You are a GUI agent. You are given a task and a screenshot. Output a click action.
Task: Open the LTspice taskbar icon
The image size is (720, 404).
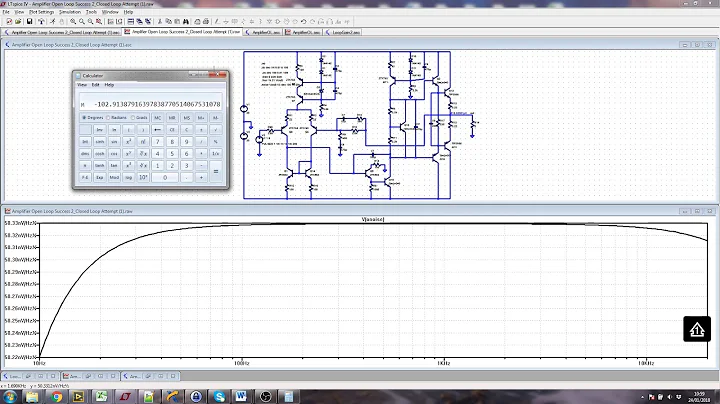pyautogui.click(x=125, y=396)
